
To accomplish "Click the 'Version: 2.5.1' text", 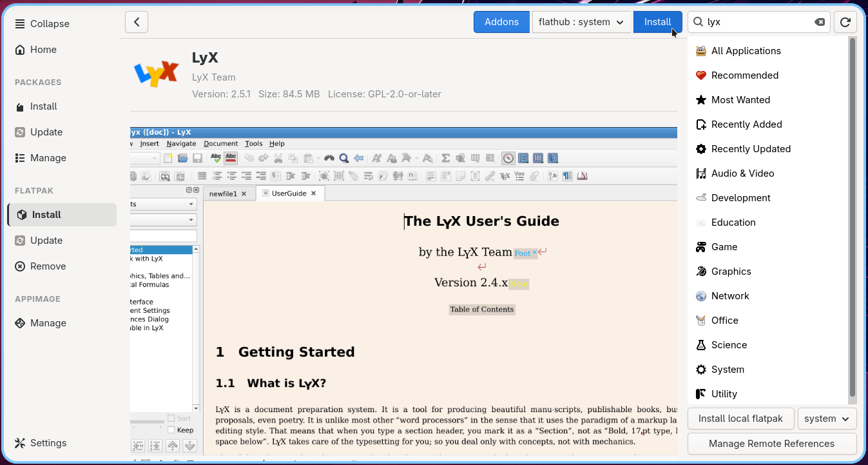I will tap(221, 94).
